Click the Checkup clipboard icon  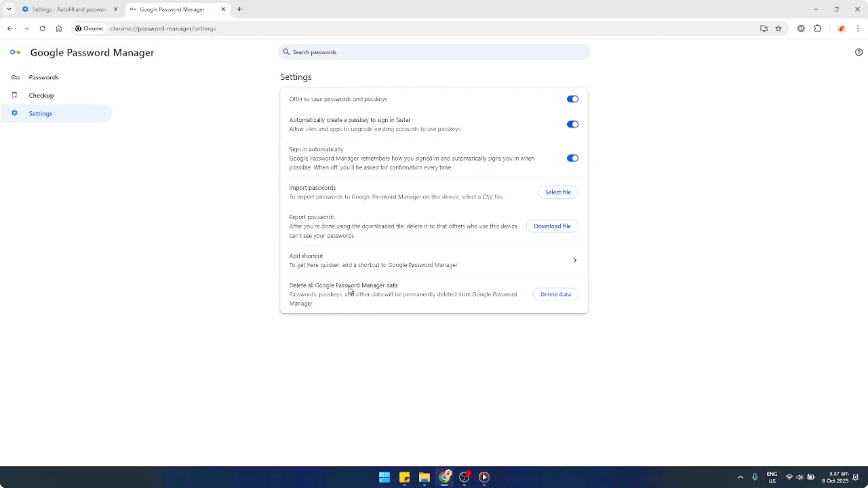click(14, 95)
